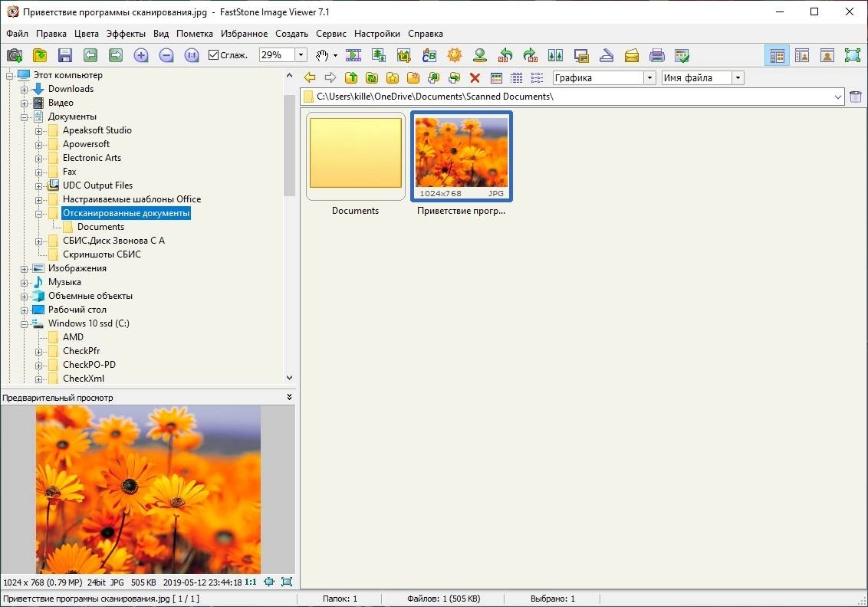Open the Настройки menu

377,34
